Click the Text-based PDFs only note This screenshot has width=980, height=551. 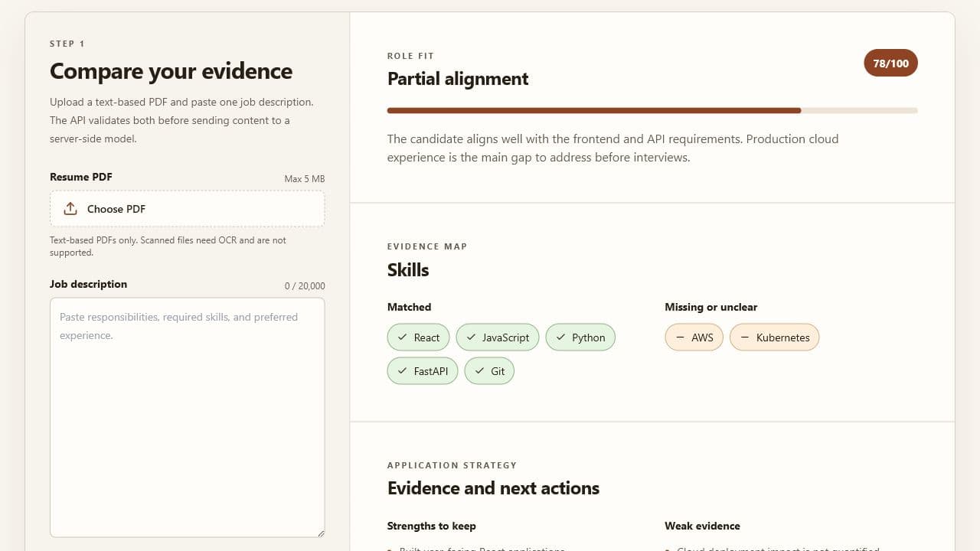(168, 246)
